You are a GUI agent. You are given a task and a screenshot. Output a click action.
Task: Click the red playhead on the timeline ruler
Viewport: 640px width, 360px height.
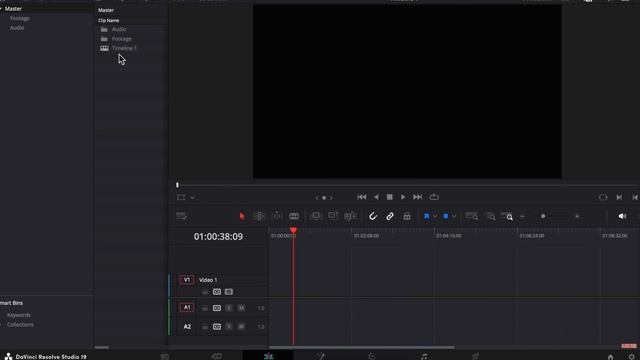point(293,231)
